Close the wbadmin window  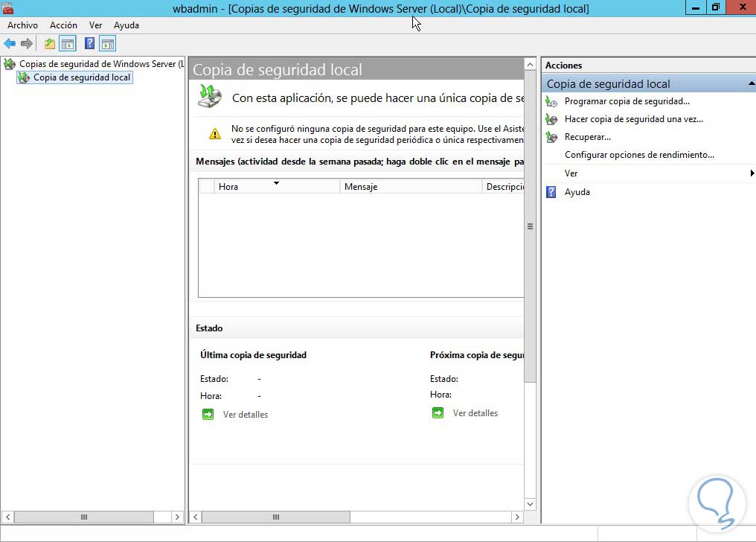pyautogui.click(x=743, y=7)
